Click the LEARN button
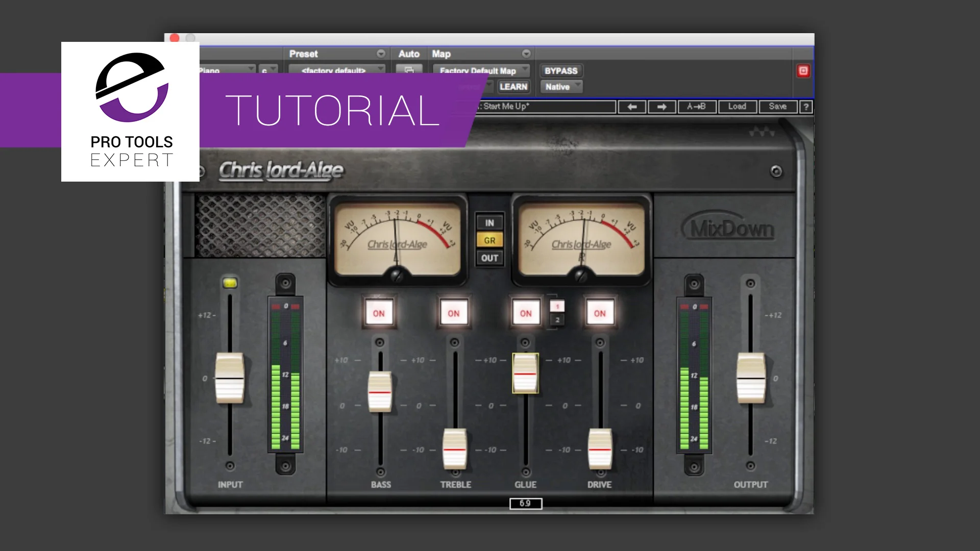 click(x=513, y=87)
